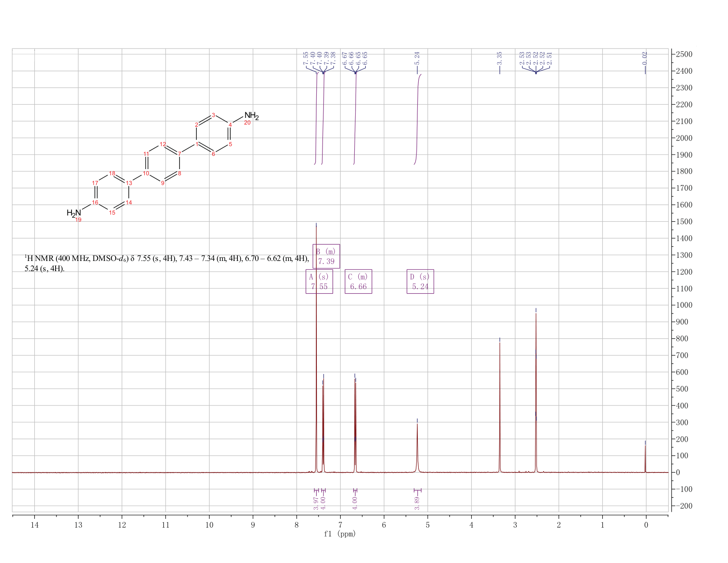Select the integral value 3.97
The image size is (728, 563).
tap(316, 503)
